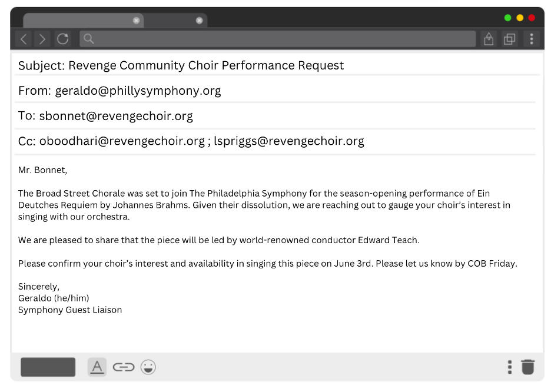This screenshot has height=392, width=551.
Task: Click inside the browser address bar
Action: pyautogui.click(x=283, y=39)
